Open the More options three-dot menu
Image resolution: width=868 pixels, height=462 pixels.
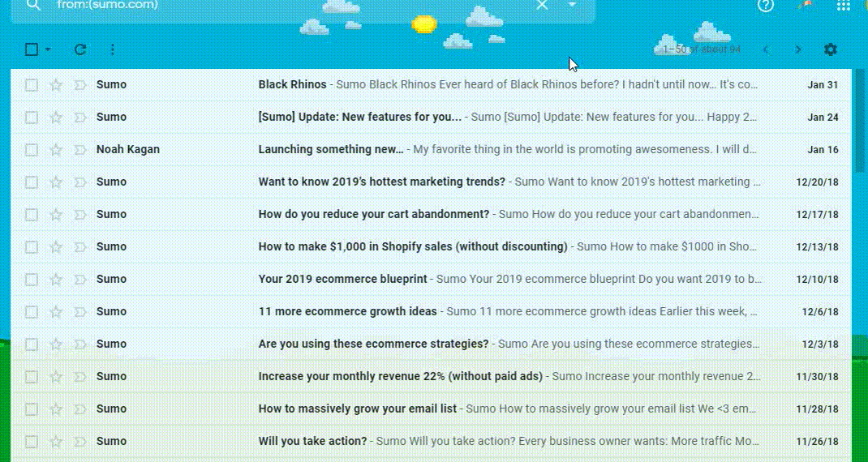point(112,49)
